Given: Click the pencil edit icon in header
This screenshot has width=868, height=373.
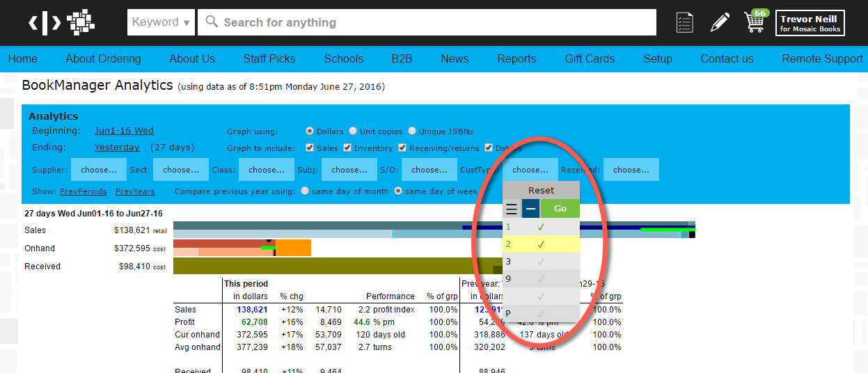Looking at the screenshot, I should click(x=720, y=22).
